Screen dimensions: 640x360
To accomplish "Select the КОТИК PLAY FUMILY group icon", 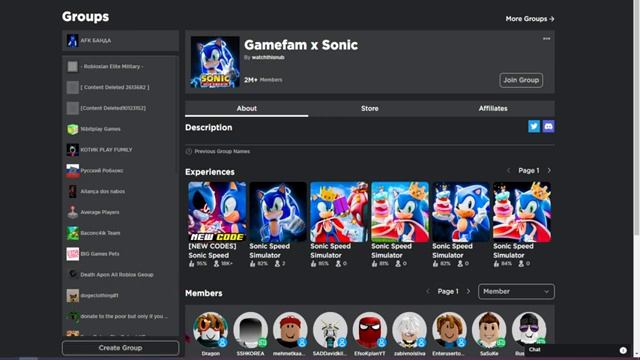I will 72,150.
